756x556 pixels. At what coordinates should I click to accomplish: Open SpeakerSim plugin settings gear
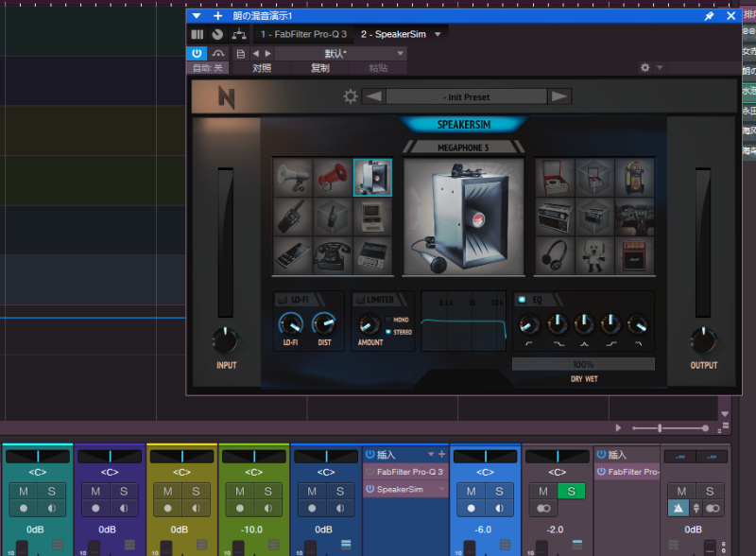point(351,96)
